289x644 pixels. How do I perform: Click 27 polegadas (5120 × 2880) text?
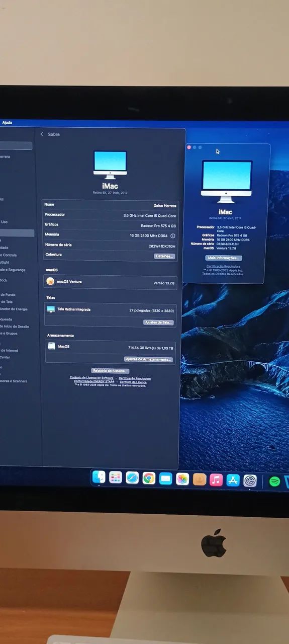pos(151,311)
